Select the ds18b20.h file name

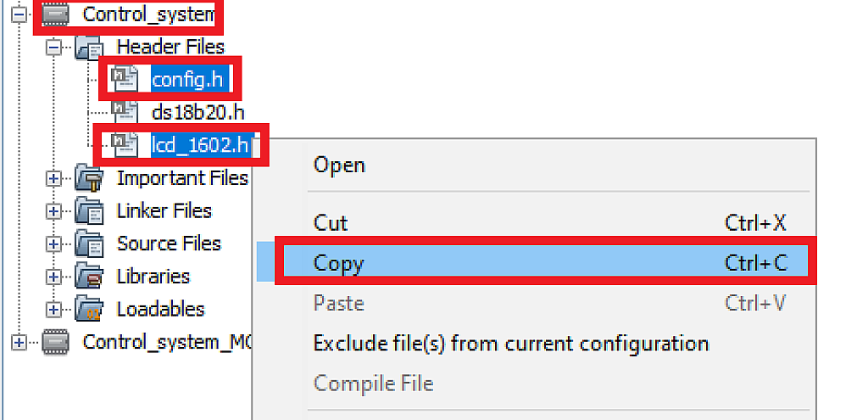click(x=192, y=112)
